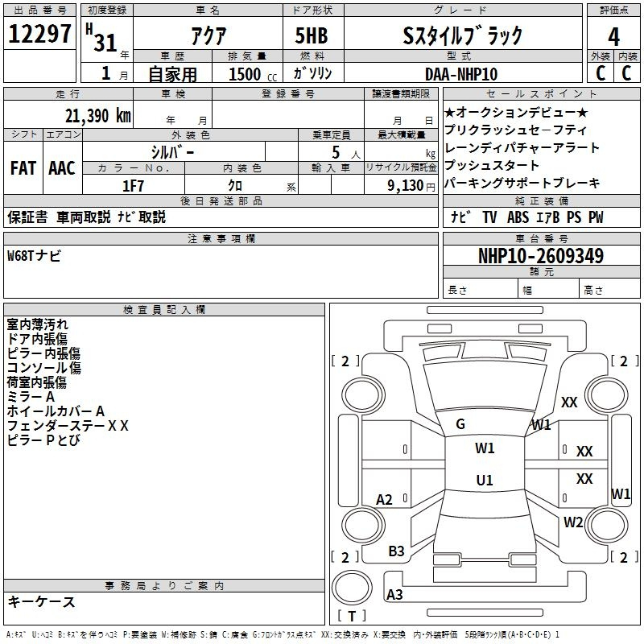Click the A3 mark on rear bumper
The height and width of the screenshot is (644, 644).
pyautogui.click(x=394, y=594)
